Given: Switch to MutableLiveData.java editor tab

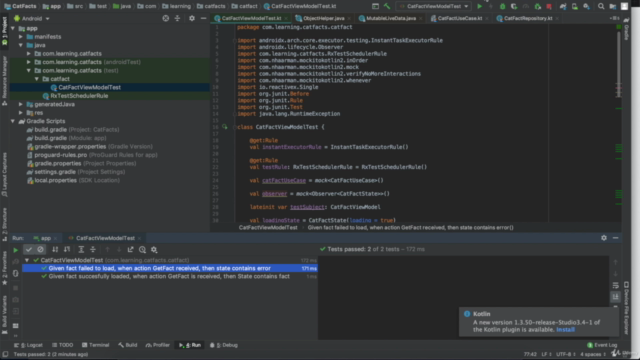Looking at the screenshot, I should point(391,18).
